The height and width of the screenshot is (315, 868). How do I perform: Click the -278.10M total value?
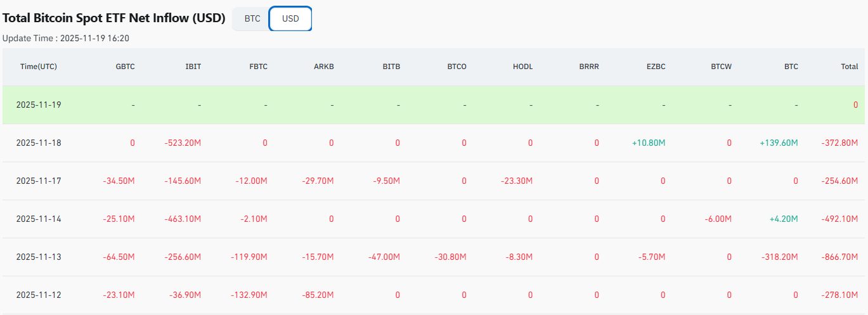point(839,295)
